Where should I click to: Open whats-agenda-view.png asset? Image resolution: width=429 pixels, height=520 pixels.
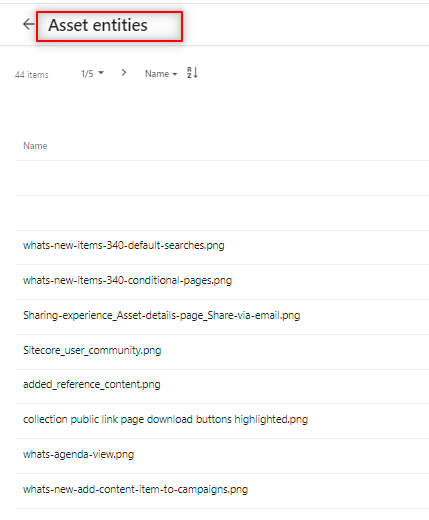[78, 454]
